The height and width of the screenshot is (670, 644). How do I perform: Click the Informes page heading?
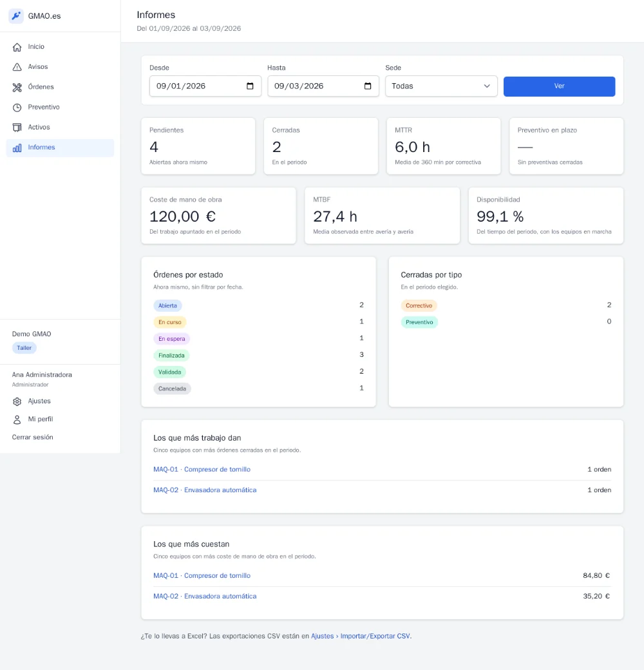pyautogui.click(x=156, y=15)
